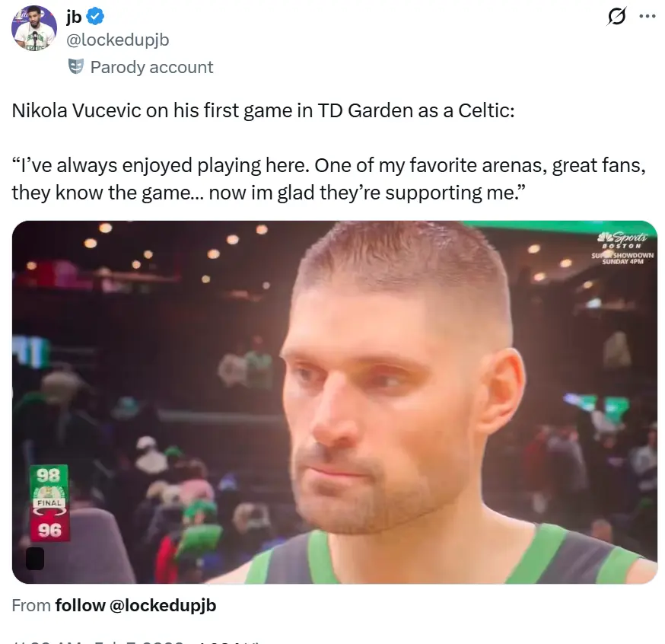Play the Nikola Vucevic interview video
This screenshot has height=644, width=665.
pyautogui.click(x=335, y=402)
